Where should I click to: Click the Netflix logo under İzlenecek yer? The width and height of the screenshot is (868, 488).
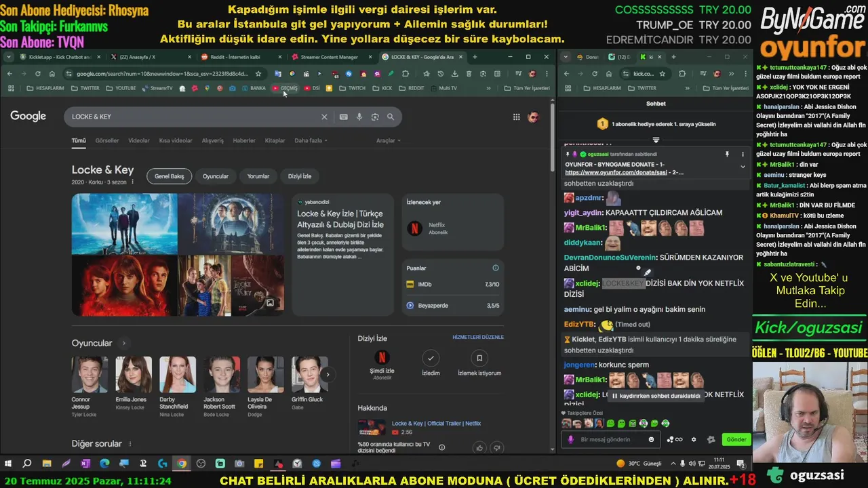pos(414,228)
